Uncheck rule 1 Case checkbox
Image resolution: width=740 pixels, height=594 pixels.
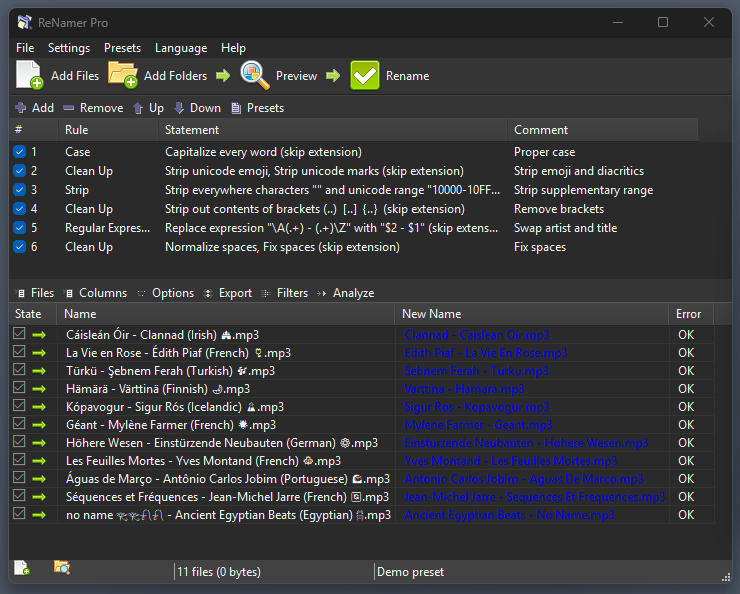click(19, 151)
